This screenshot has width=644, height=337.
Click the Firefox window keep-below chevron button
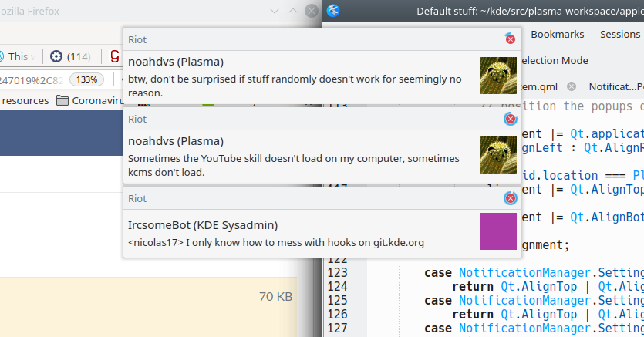coord(275,11)
